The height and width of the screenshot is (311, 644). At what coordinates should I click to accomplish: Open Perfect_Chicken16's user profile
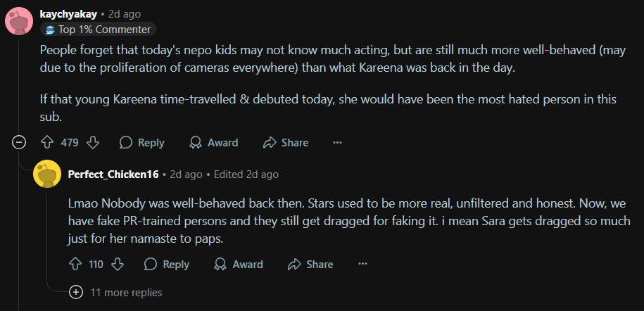click(113, 174)
